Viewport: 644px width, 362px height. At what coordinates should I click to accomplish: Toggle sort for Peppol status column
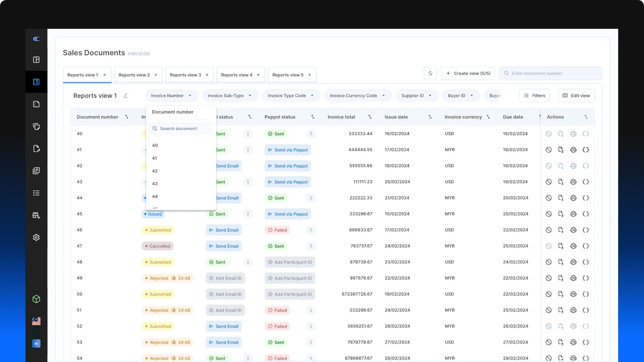point(313,117)
